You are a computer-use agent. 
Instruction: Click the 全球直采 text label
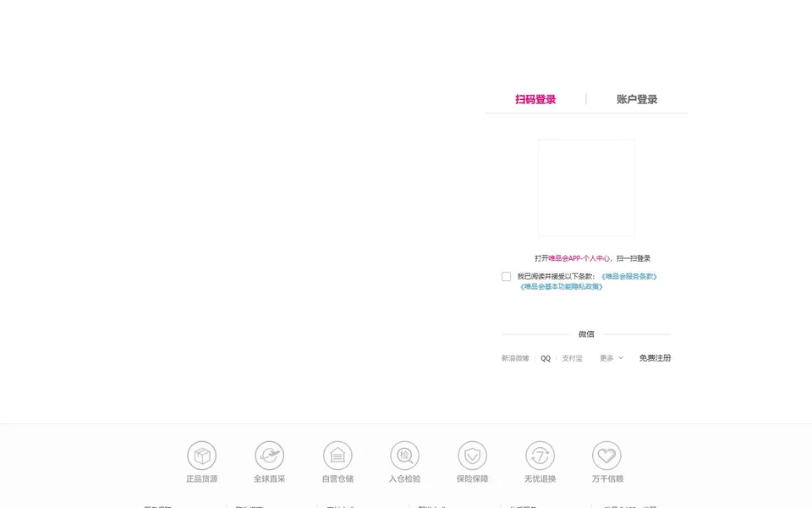pyautogui.click(x=269, y=479)
